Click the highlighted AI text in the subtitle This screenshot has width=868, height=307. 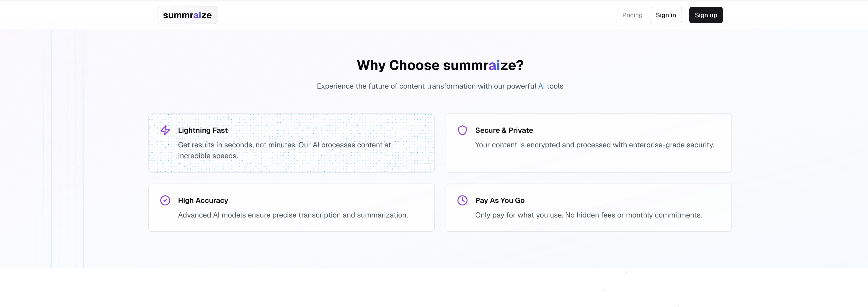[x=542, y=86]
